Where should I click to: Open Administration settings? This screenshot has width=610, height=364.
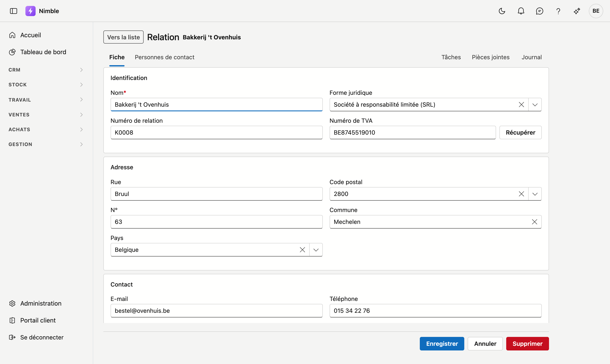[35, 303]
